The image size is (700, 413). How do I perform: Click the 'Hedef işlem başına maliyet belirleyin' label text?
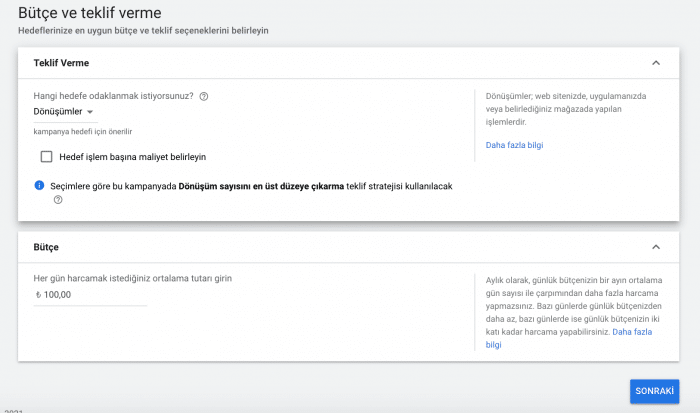[133, 157]
